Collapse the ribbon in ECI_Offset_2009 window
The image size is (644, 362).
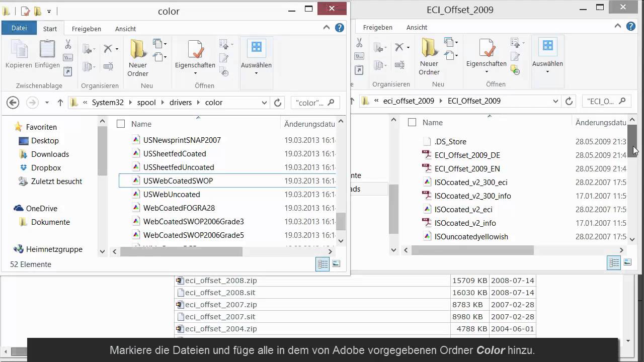coord(619,27)
